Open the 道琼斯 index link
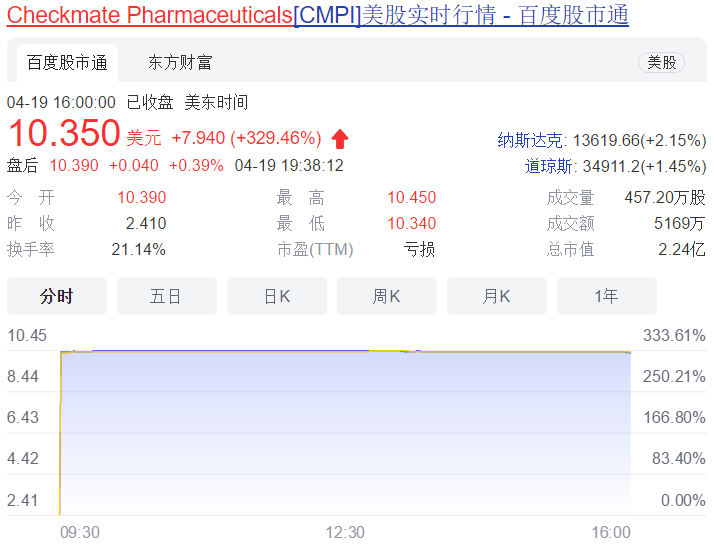Image resolution: width=714 pixels, height=545 pixels. (548, 166)
